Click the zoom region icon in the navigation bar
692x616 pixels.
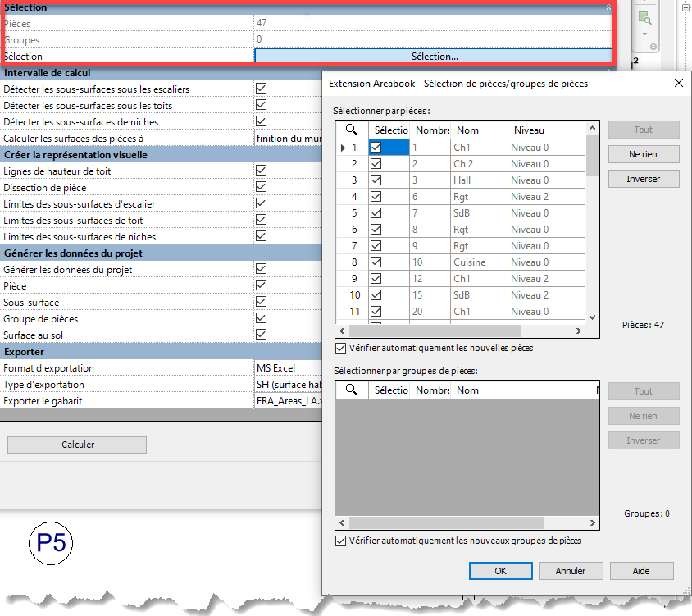click(644, 18)
